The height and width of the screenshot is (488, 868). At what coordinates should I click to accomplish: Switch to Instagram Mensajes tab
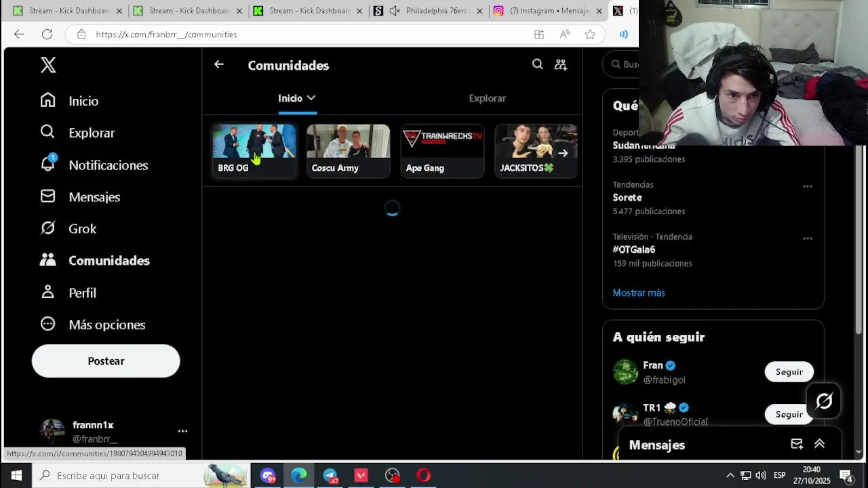(x=549, y=11)
